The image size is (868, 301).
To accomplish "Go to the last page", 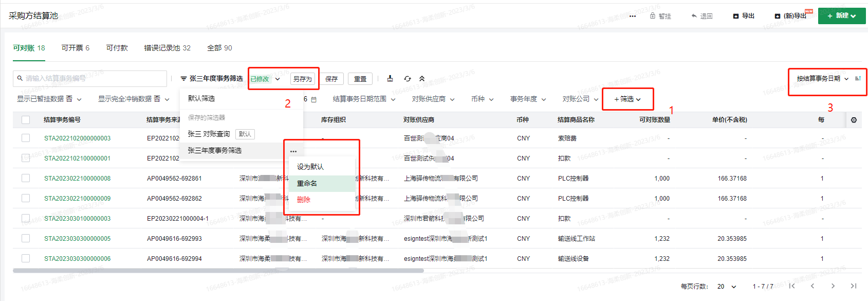I will (854, 286).
